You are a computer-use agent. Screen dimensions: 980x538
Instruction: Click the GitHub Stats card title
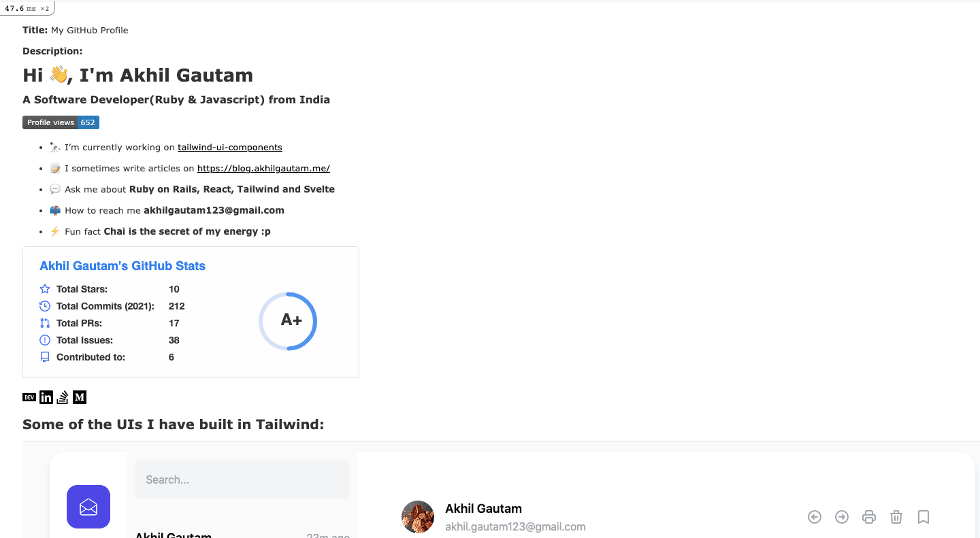[122, 266]
